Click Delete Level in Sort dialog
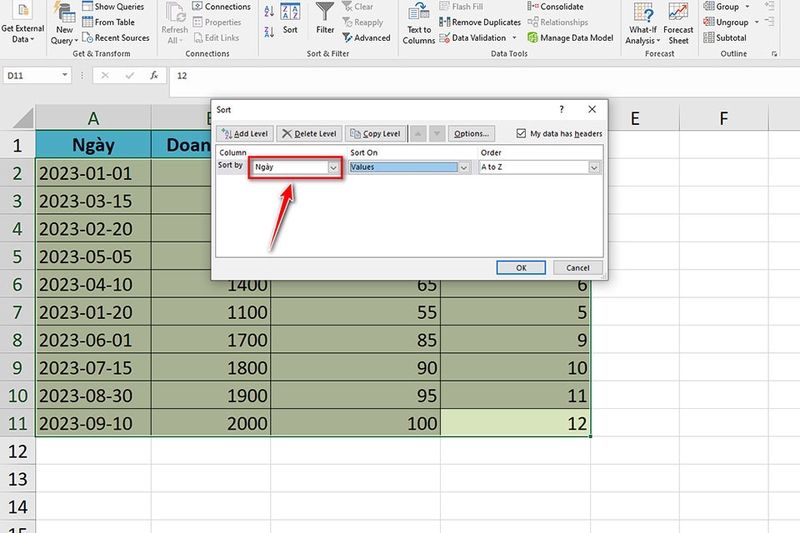 (309, 134)
